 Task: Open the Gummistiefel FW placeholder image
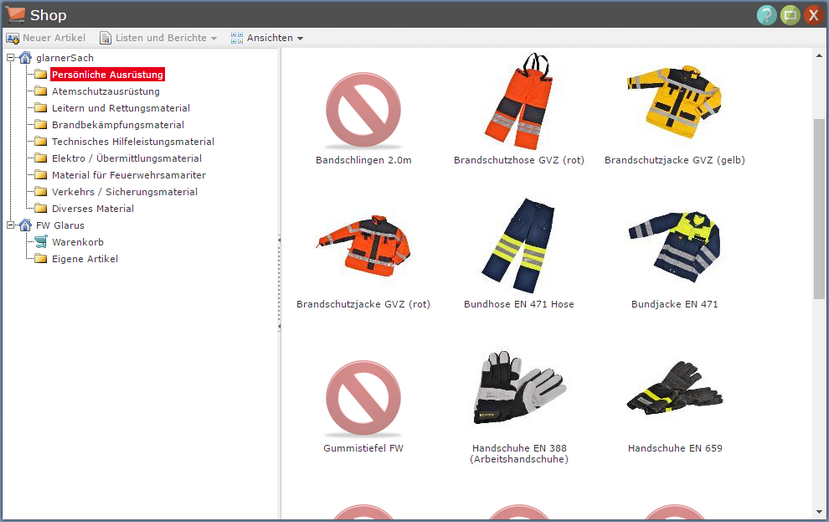363,398
